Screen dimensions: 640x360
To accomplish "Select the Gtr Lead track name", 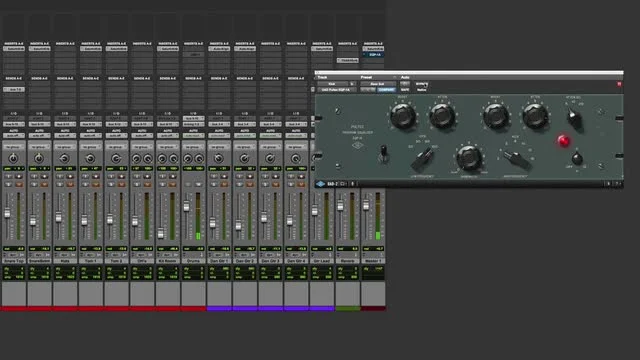I will tap(322, 261).
